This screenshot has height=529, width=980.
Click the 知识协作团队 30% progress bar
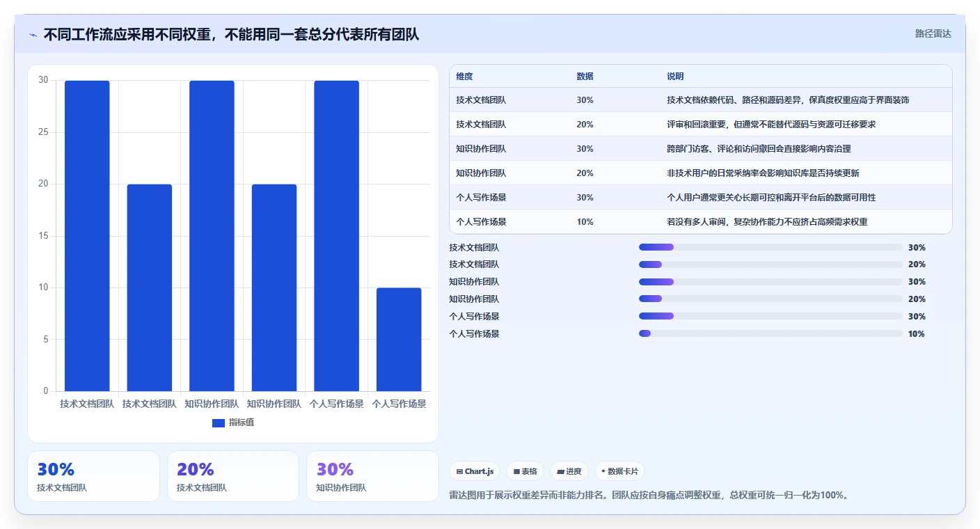point(770,282)
